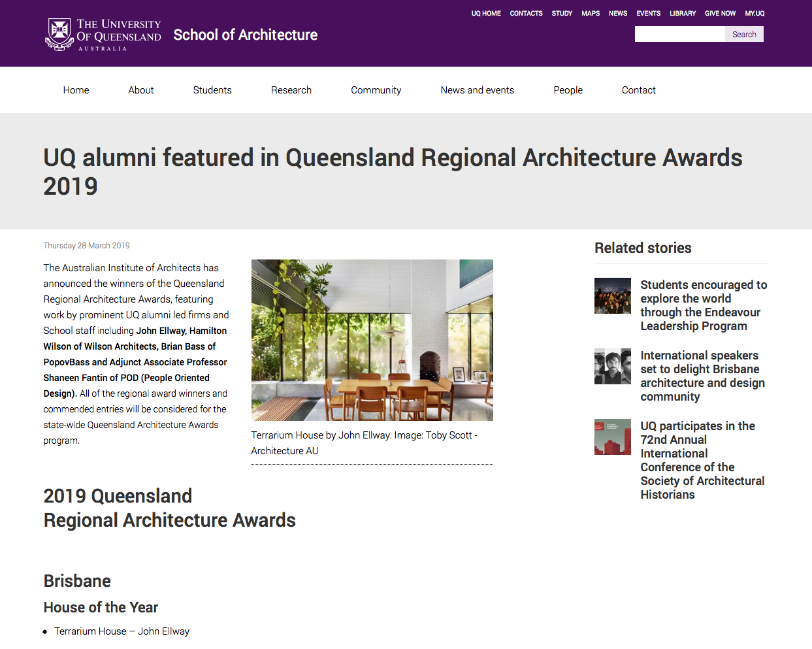Open International speakers story thumbnail
This screenshot has width=812, height=649.
click(613, 366)
